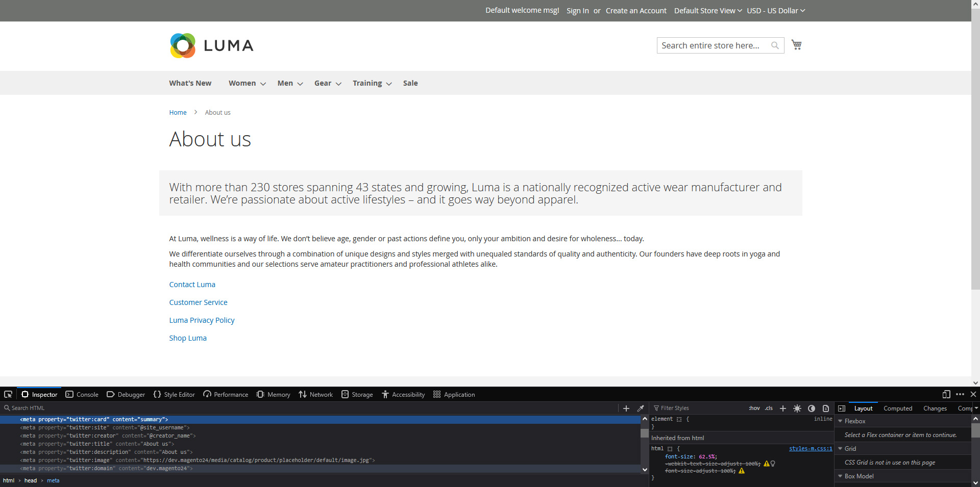Open the Luma Privacy Policy link
The height and width of the screenshot is (487, 980).
coord(202,320)
